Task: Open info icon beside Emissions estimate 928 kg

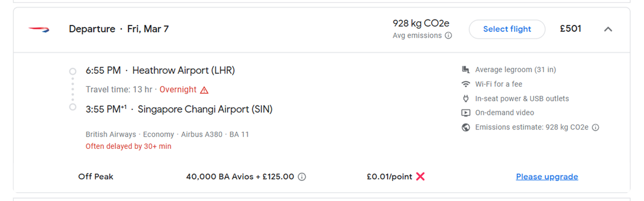Action: pyautogui.click(x=596, y=127)
